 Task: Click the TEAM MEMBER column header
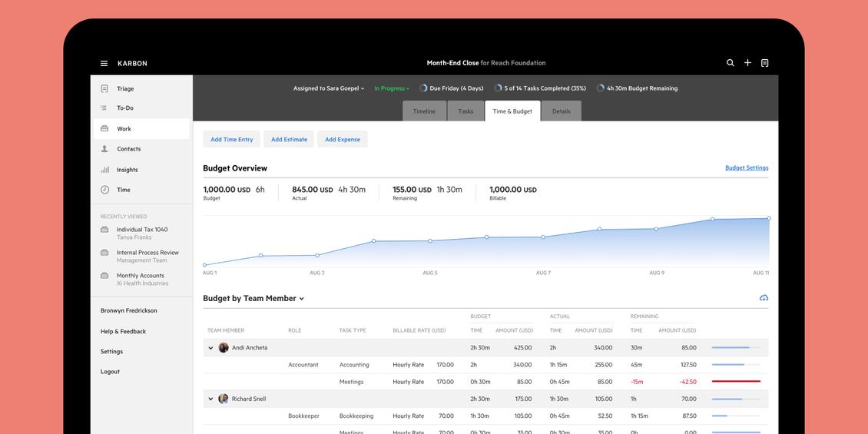coord(226,330)
